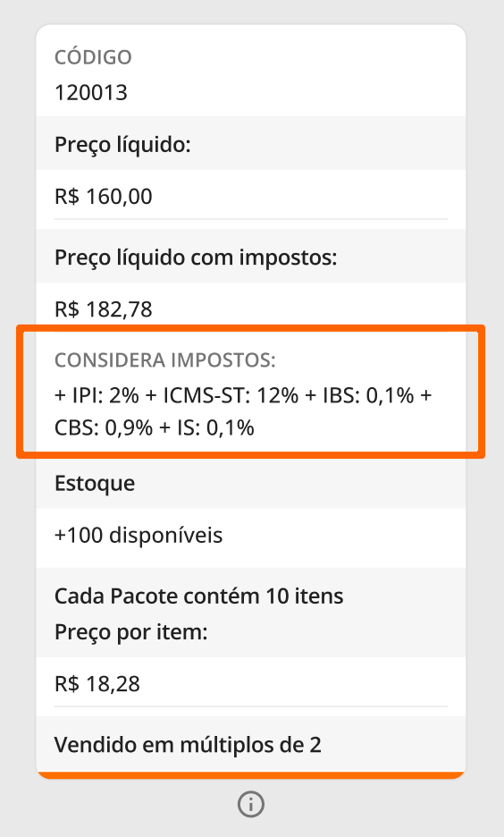Click Preço líquido com impostos label
Screen dimensions: 504x837
[196, 258]
